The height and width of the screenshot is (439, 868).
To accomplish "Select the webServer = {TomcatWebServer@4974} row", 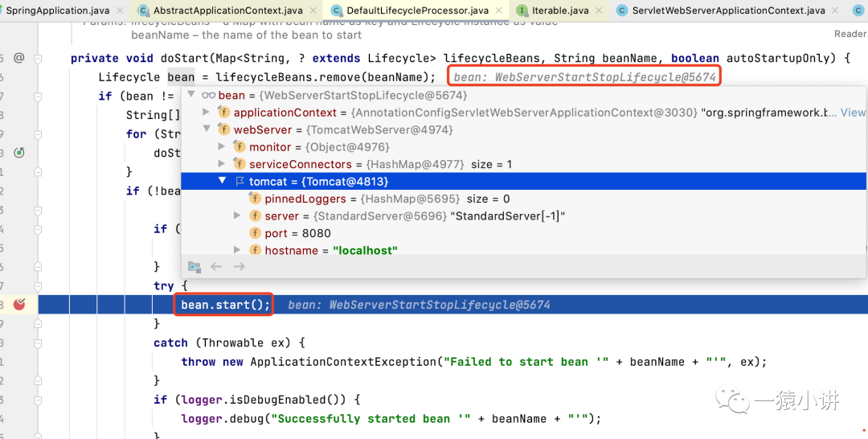I will [524, 129].
